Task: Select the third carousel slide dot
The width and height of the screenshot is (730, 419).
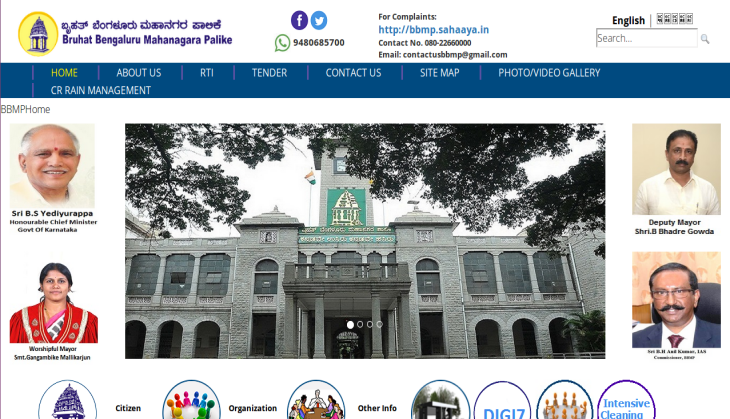Action: coord(370,324)
